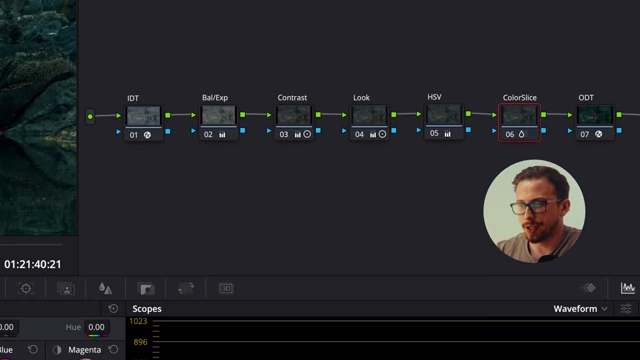This screenshot has width=640, height=360.
Task: Select node 03 Contrast thumbnail
Action: click(293, 116)
